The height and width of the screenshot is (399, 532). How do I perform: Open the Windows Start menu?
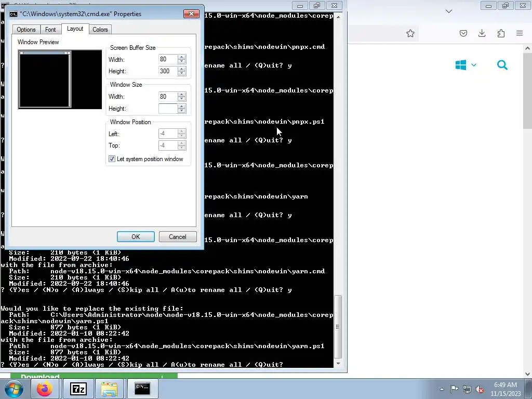[x=14, y=389]
